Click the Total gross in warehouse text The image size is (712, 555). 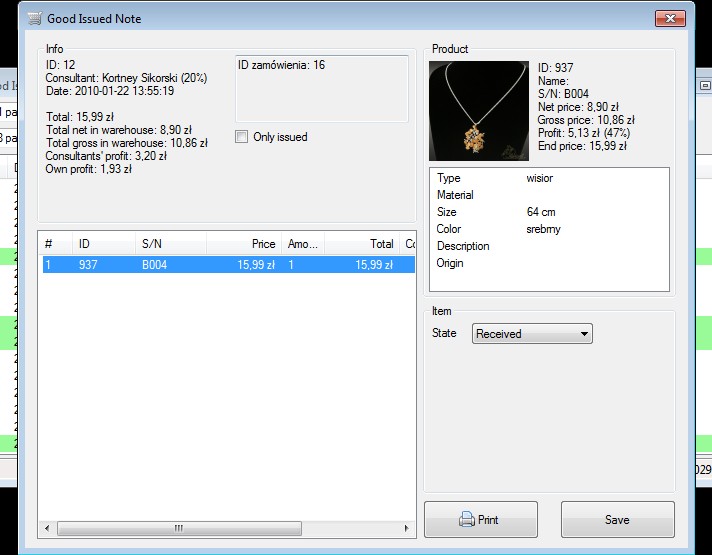[x=127, y=143]
